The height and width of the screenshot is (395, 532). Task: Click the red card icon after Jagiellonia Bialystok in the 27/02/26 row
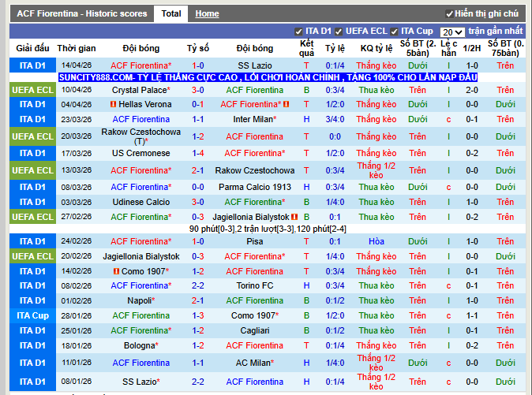294,217
